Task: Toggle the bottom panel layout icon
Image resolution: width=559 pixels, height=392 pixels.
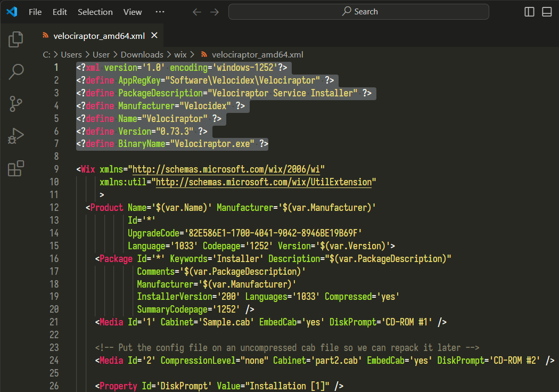Action: pos(547,11)
